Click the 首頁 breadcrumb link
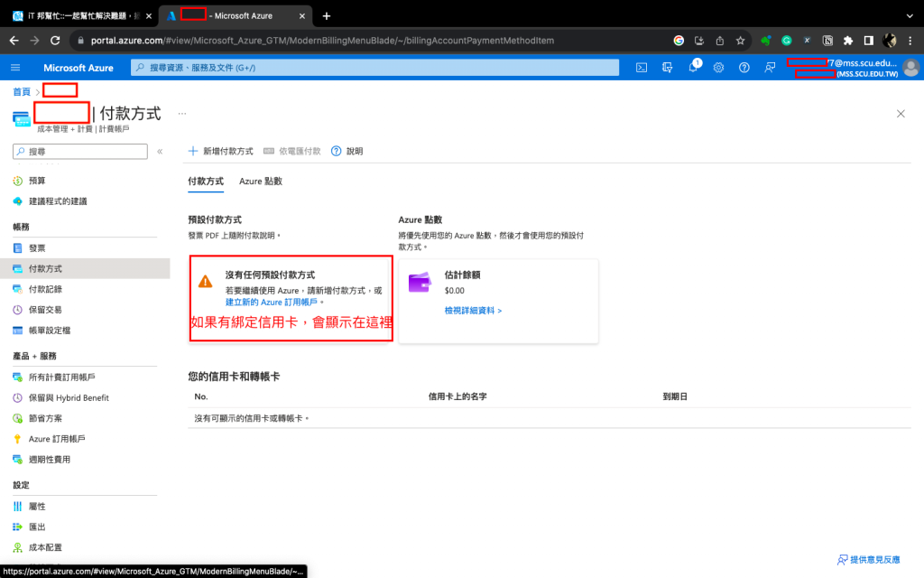 coord(22,91)
